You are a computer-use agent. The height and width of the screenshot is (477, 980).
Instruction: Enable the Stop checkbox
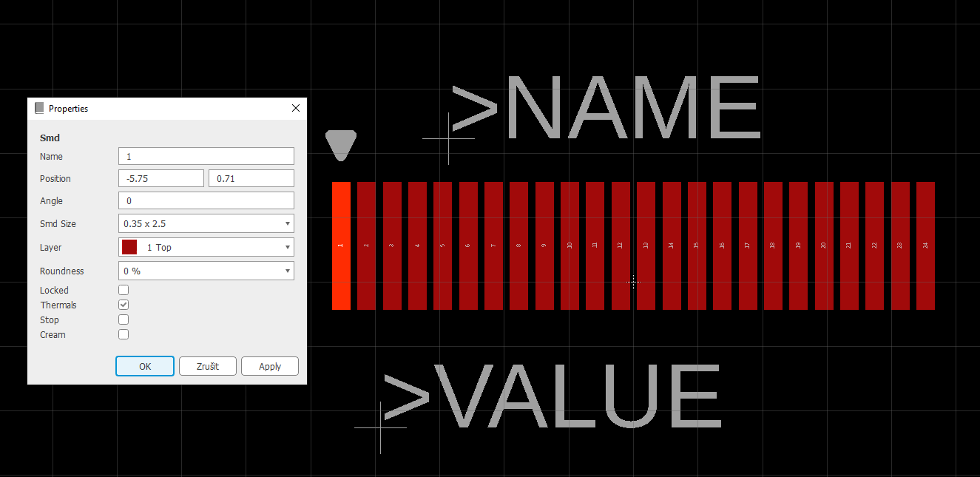(x=124, y=320)
